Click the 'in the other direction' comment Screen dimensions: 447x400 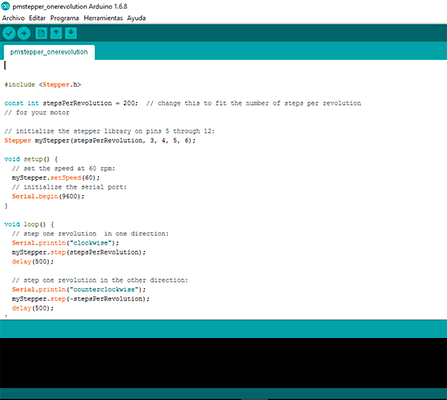(x=100, y=281)
